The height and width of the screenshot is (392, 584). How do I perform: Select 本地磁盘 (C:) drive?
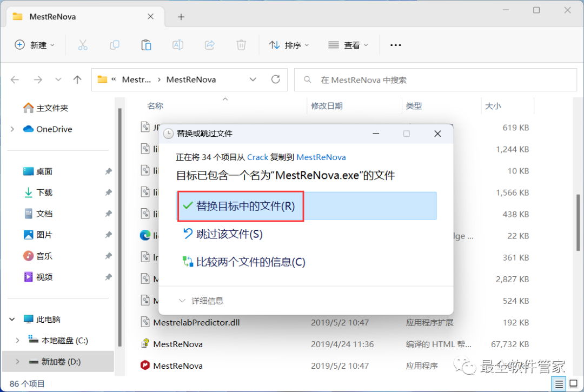[58, 340]
